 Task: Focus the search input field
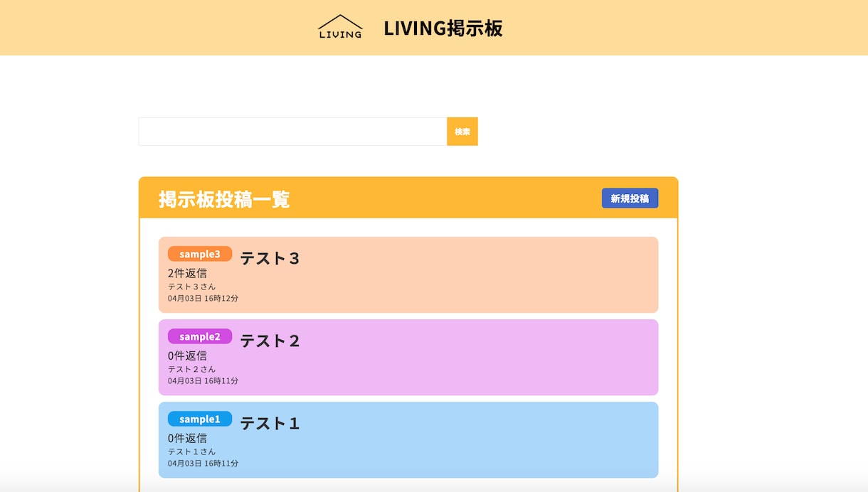click(292, 132)
